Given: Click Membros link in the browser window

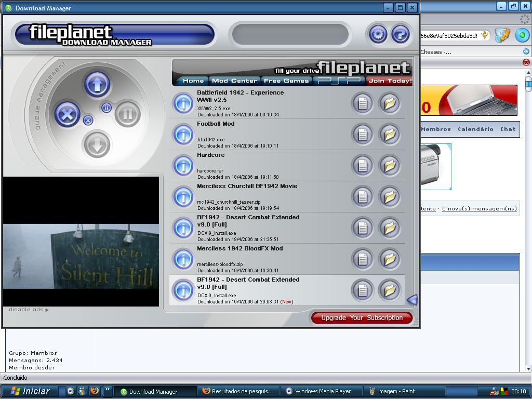Looking at the screenshot, I should pos(436,129).
